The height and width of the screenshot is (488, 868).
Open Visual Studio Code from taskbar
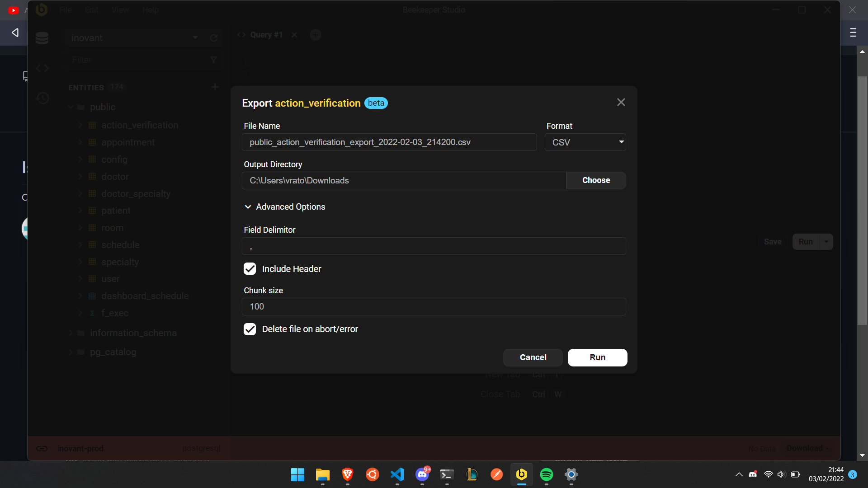click(397, 474)
